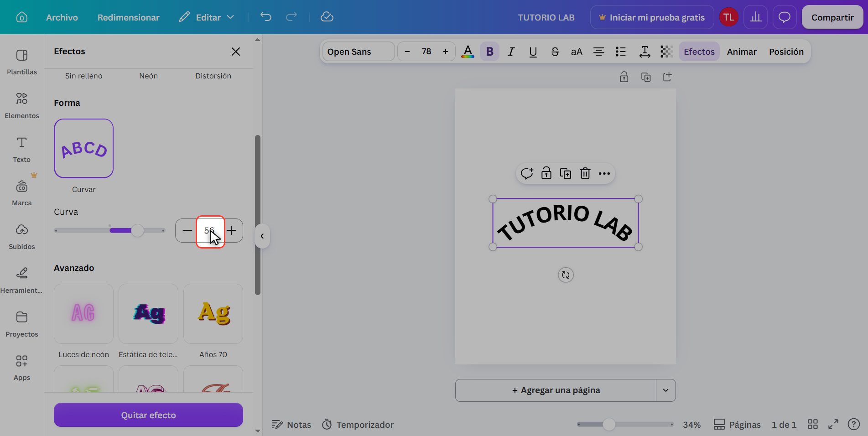Image resolution: width=868 pixels, height=436 pixels.
Task: Open the Marca sidebar panel
Action: click(21, 193)
